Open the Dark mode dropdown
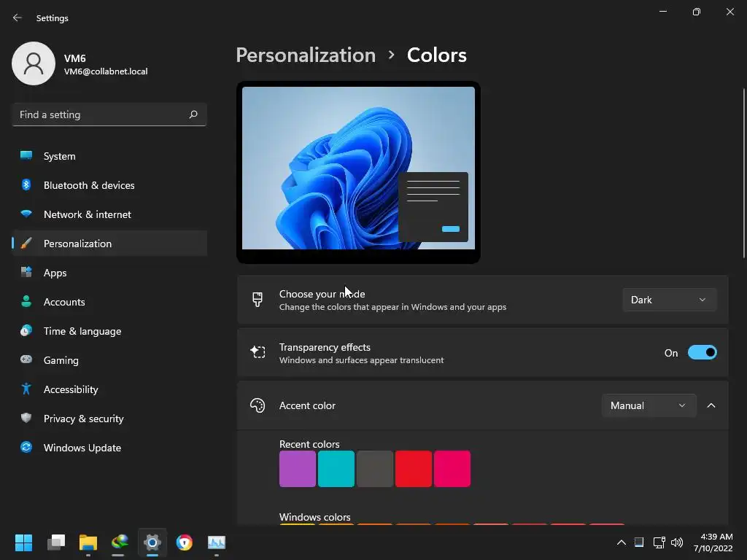The image size is (747, 560). click(x=670, y=300)
